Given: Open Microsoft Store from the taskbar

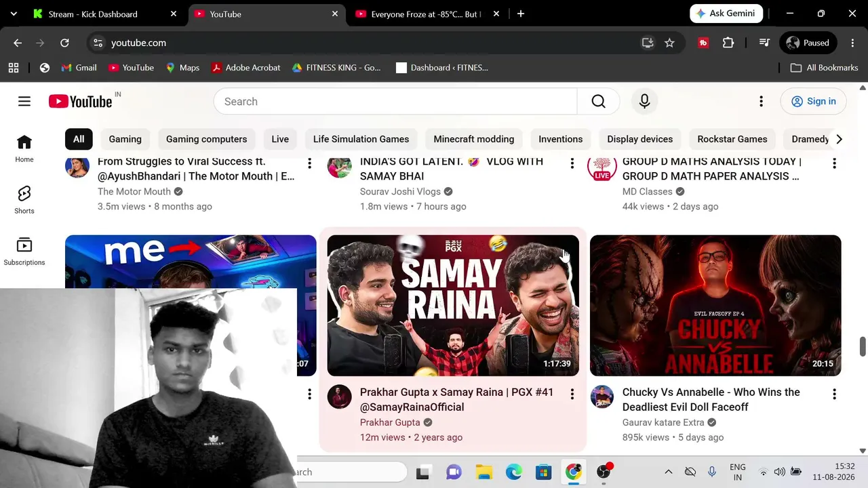Looking at the screenshot, I should pyautogui.click(x=543, y=472).
